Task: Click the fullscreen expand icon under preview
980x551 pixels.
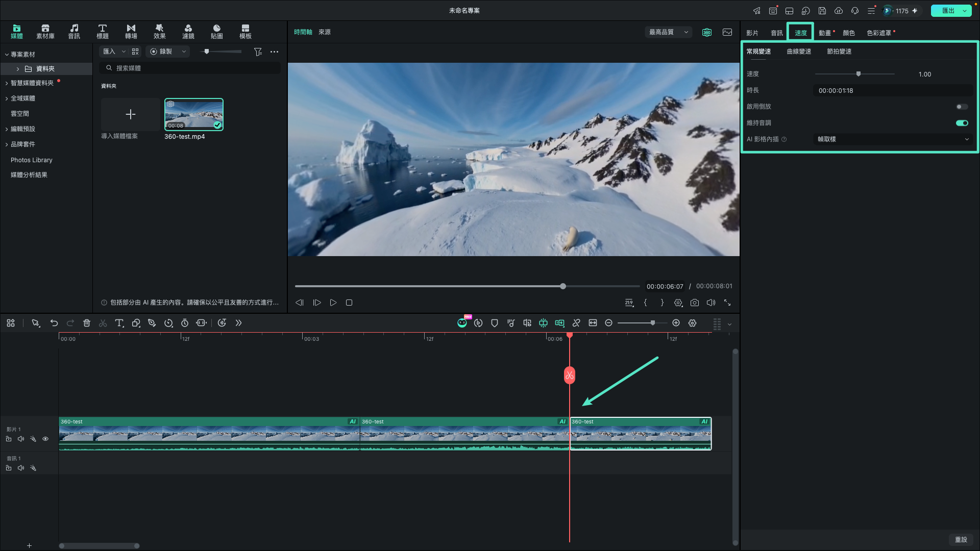Action: click(x=727, y=303)
